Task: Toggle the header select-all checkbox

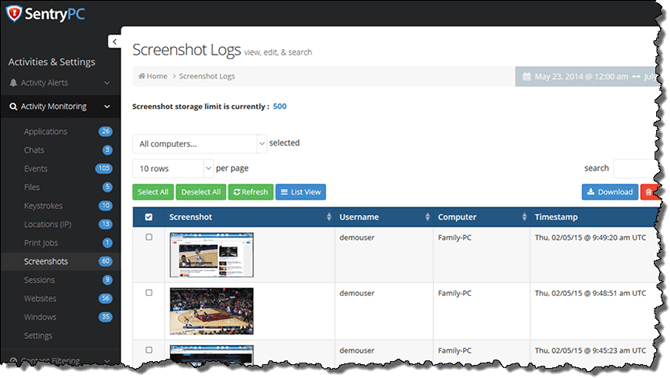Action: 149,217
